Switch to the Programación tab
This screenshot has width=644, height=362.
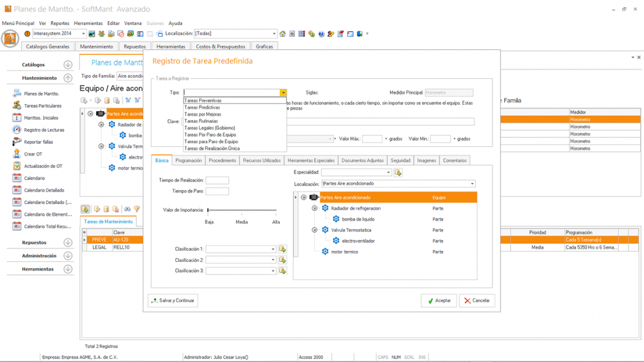coord(189,160)
